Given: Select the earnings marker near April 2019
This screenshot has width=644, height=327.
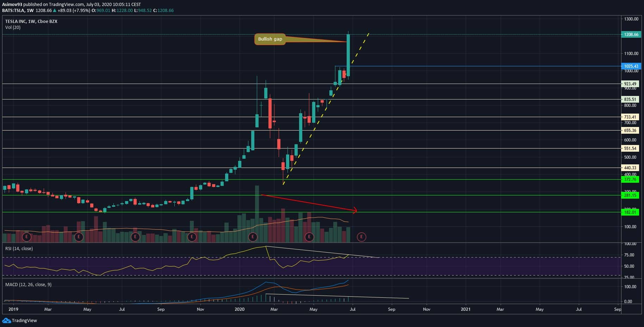Looking at the screenshot, I should (x=79, y=237).
